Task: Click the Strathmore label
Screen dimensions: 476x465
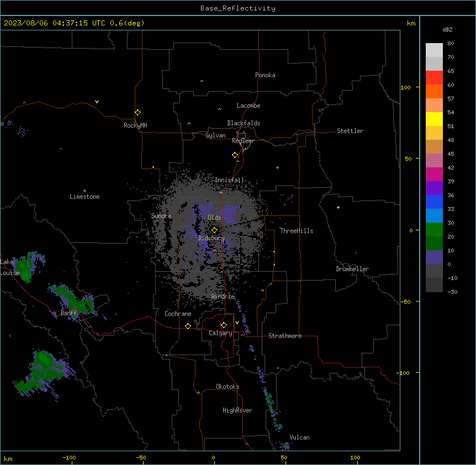Action: tap(285, 336)
